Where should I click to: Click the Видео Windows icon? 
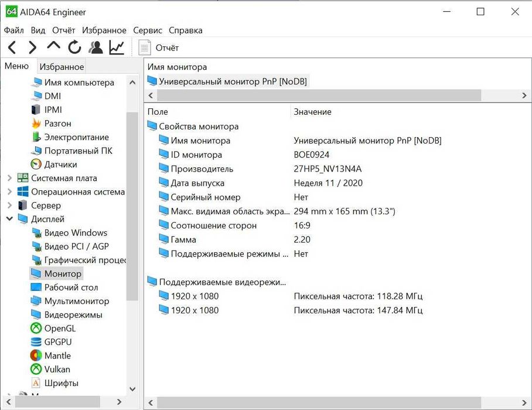tap(36, 233)
